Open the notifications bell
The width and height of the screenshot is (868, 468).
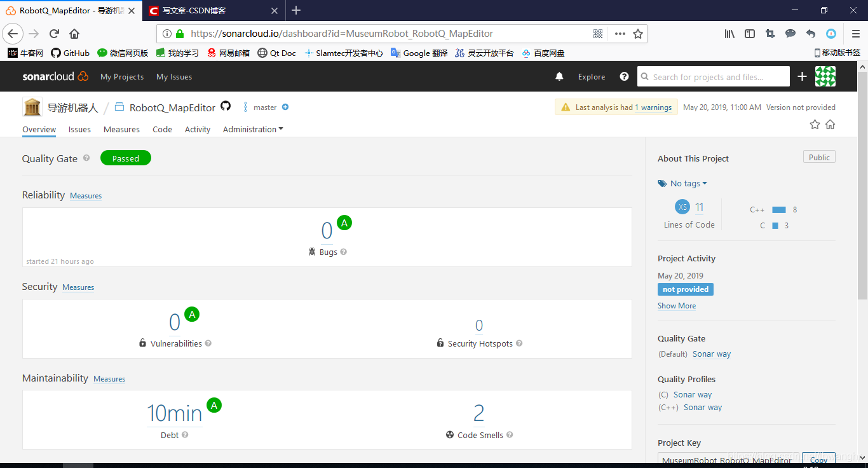click(559, 76)
